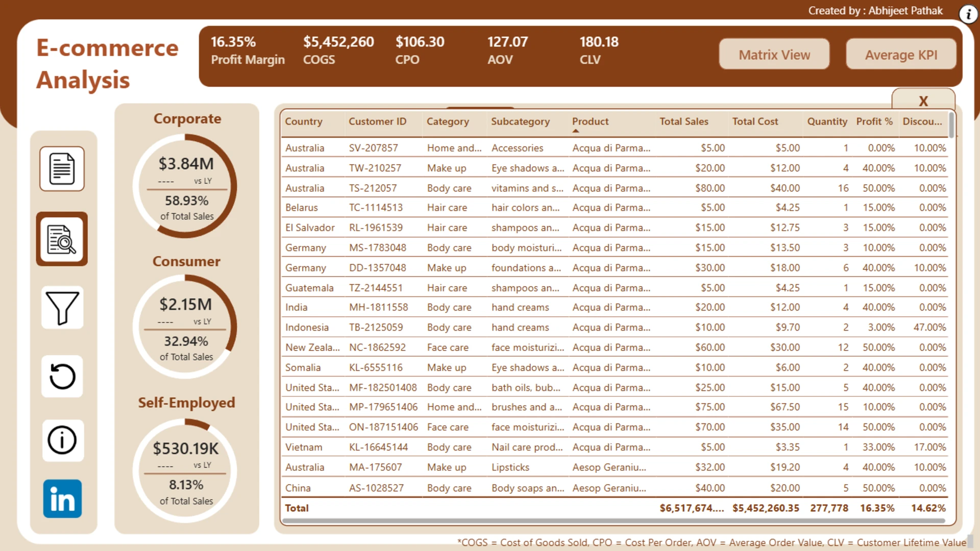Viewport: 980px width, 551px height.
Task: Close the table with the X button
Action: (x=923, y=101)
